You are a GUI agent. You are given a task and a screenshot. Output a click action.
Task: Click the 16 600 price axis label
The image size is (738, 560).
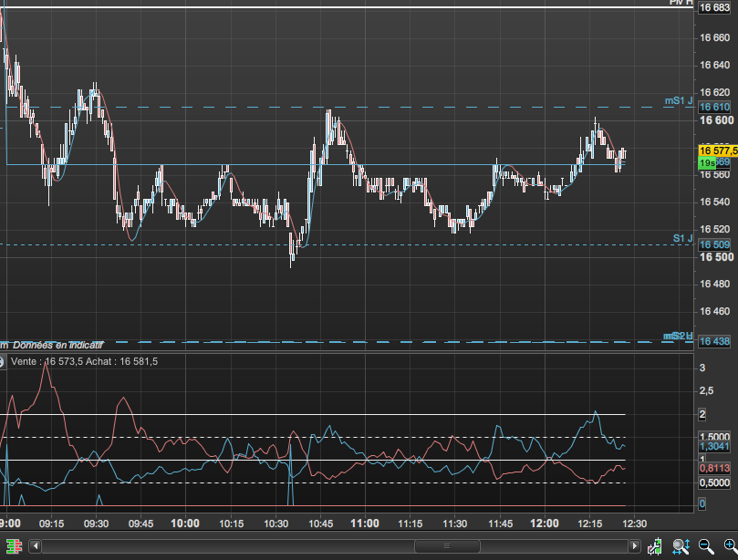(x=716, y=120)
